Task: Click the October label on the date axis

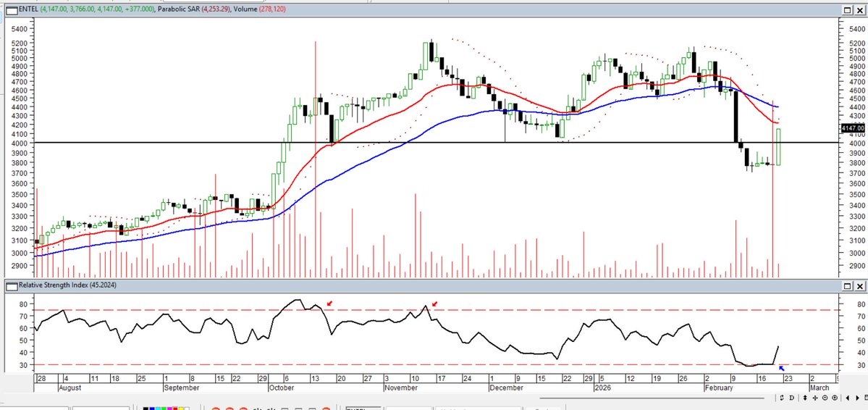Action: coord(282,388)
